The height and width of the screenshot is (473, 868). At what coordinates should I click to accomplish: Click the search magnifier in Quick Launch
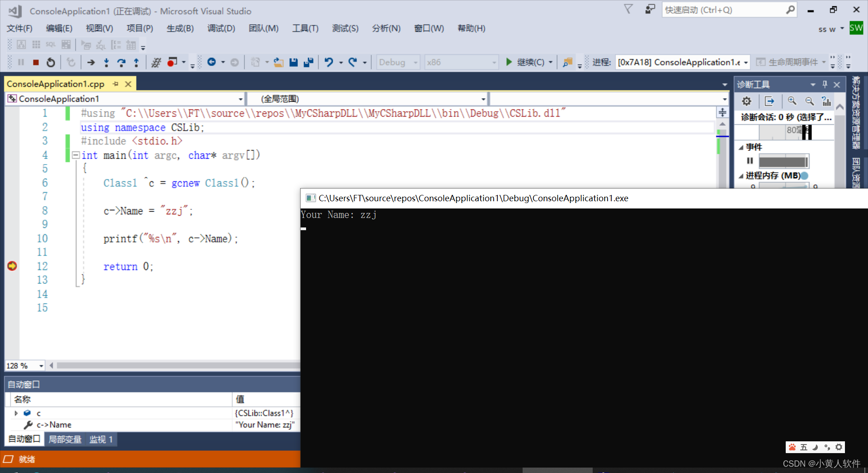pos(790,9)
